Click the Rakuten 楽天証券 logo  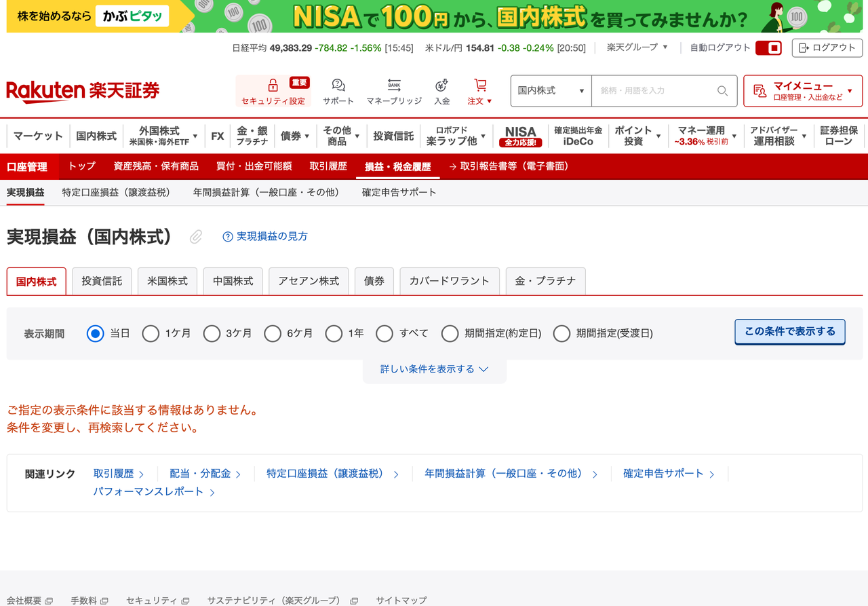(83, 90)
